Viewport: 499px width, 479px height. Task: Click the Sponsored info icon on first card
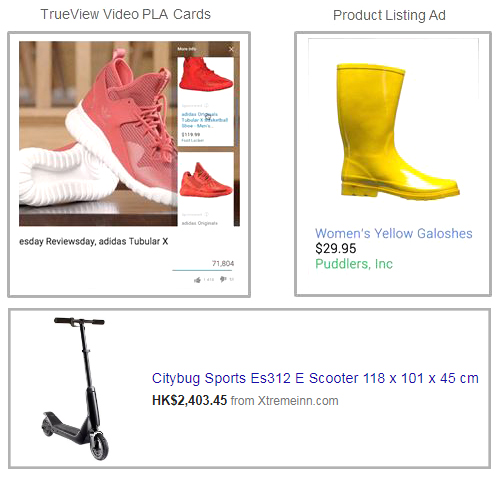[x=207, y=105]
